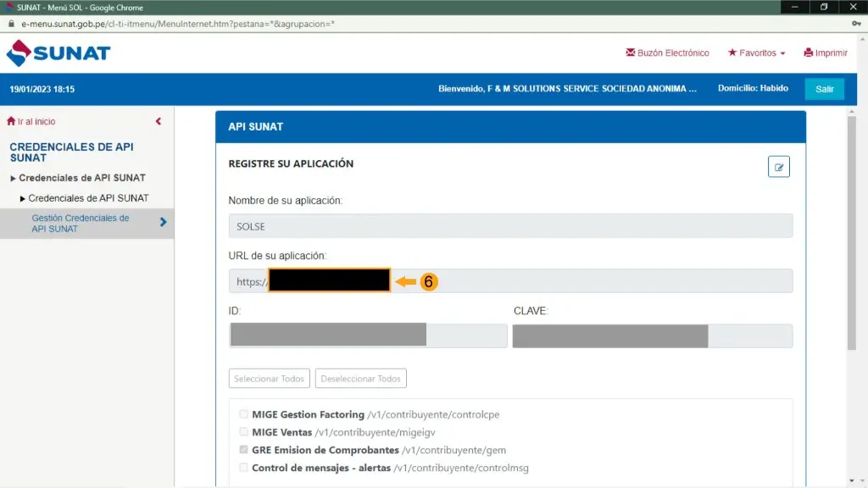Click the site lock icon in address bar
This screenshot has width=868, height=488.
pyautogui.click(x=11, y=24)
